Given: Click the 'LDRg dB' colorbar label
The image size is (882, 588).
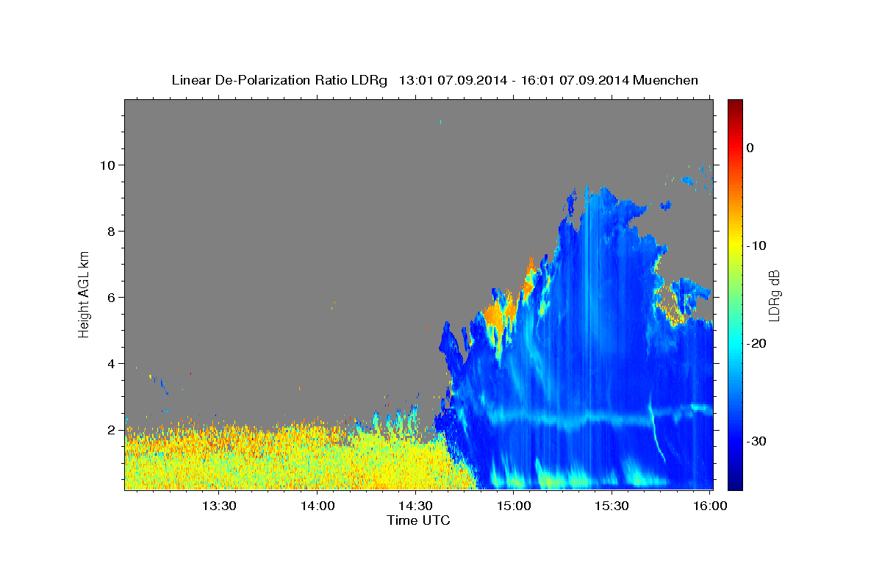Looking at the screenshot, I should (x=773, y=295).
